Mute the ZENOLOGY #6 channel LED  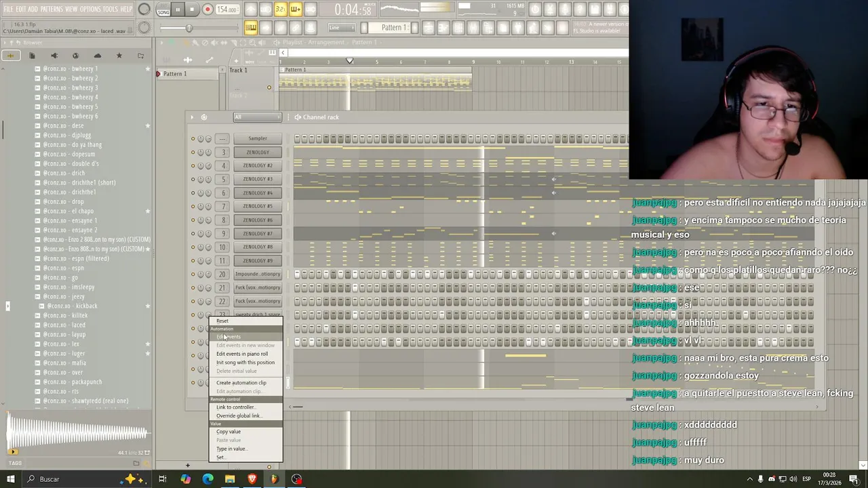pyautogui.click(x=193, y=220)
